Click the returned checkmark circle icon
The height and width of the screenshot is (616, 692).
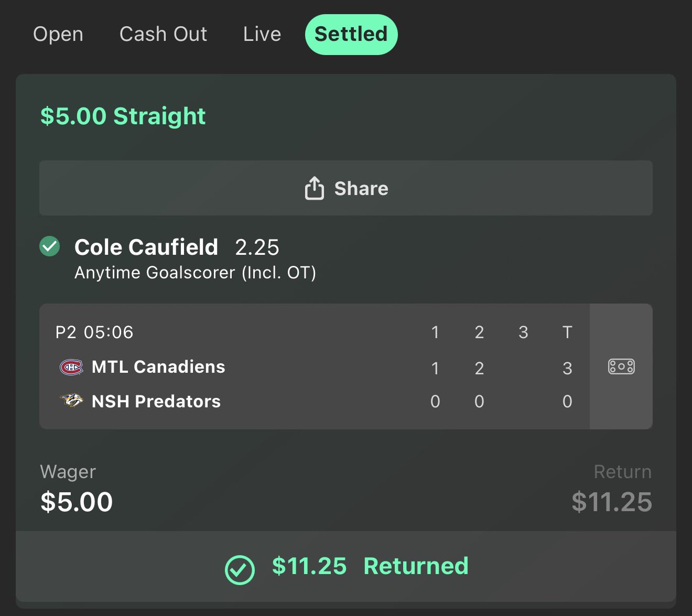(240, 569)
